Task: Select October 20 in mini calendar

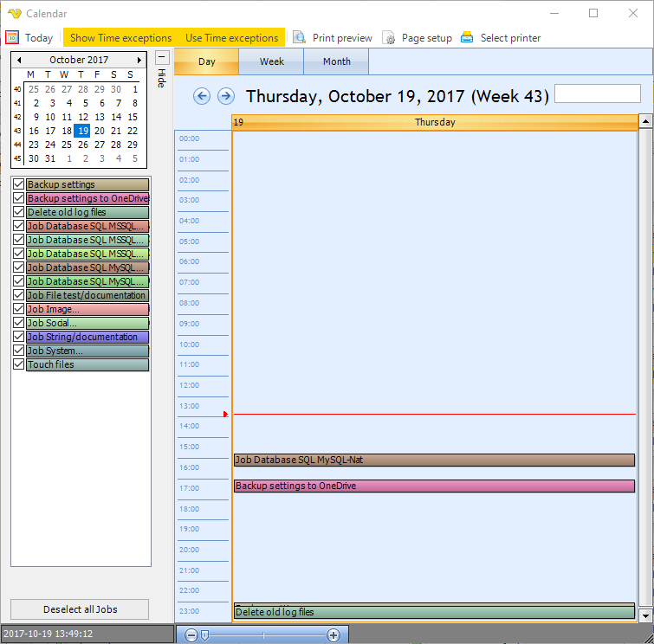Action: [x=100, y=131]
